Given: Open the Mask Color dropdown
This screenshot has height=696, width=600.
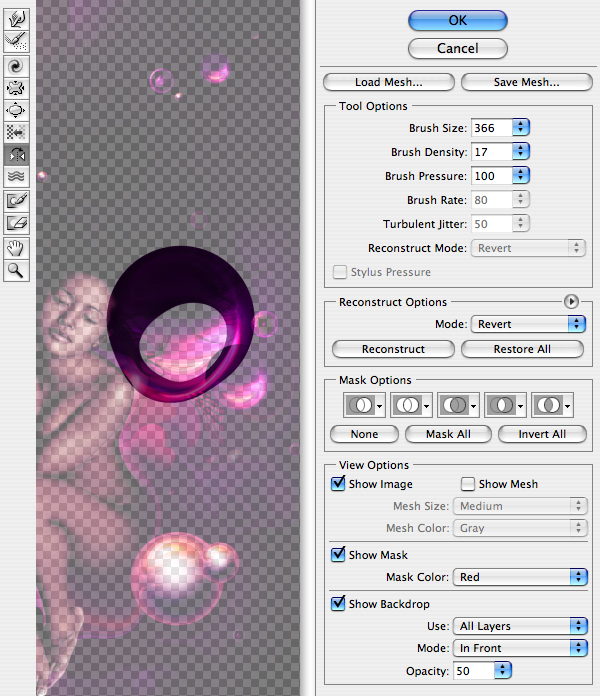Looking at the screenshot, I should pyautogui.click(x=520, y=577).
